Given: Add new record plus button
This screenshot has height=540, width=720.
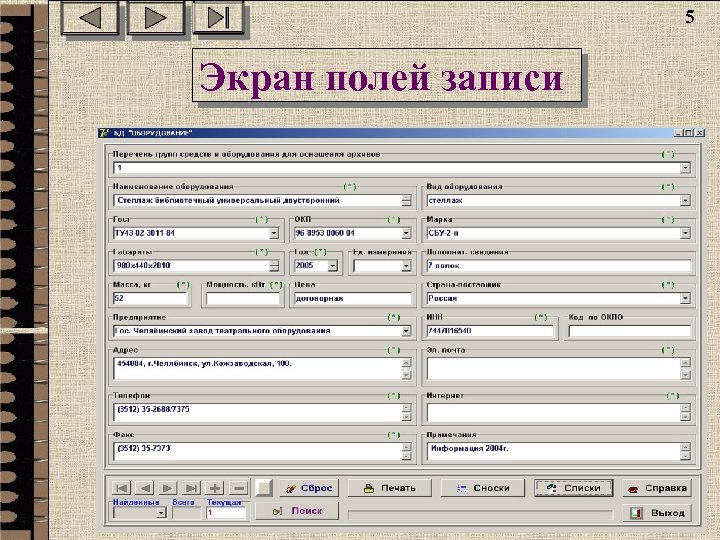Looking at the screenshot, I should (215, 488).
